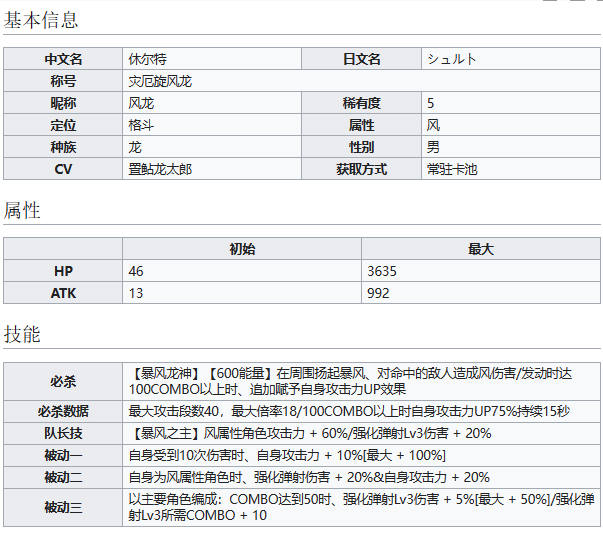Click the 初始 column header
Image resolution: width=603 pixels, height=533 pixels.
(242, 249)
